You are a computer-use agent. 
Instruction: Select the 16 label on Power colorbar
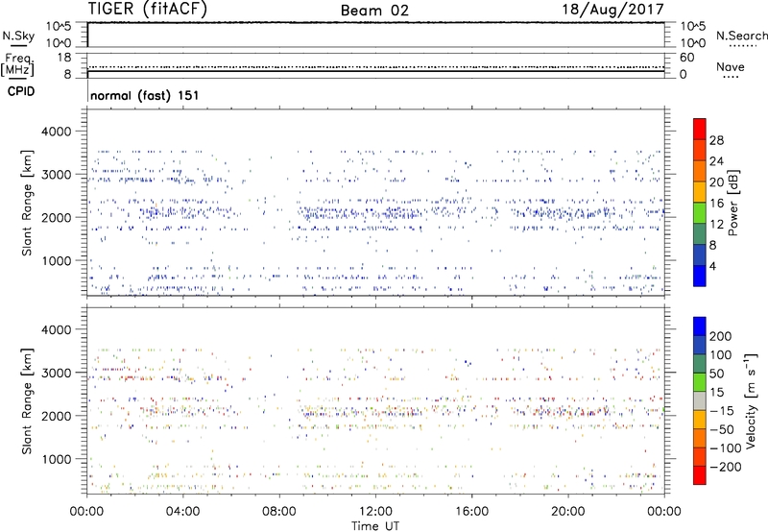[x=716, y=204]
